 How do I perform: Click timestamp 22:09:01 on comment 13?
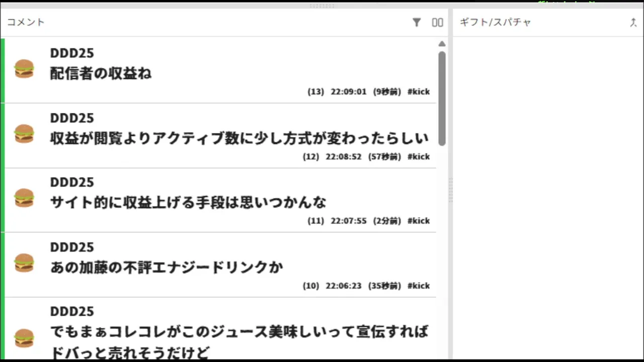tap(349, 92)
